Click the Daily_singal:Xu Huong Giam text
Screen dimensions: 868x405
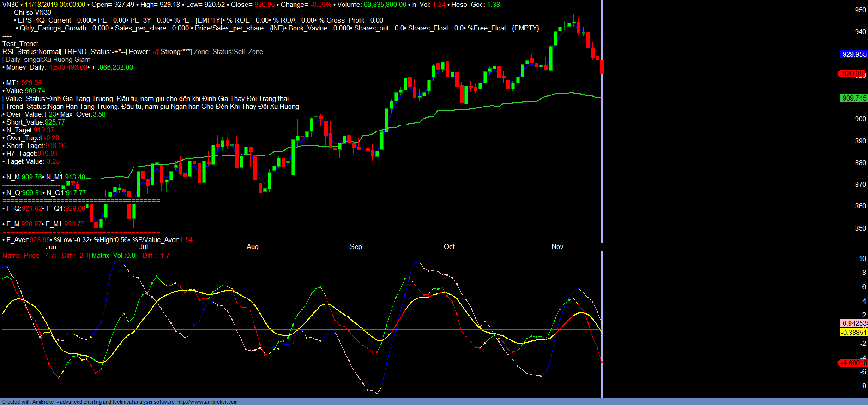point(48,60)
